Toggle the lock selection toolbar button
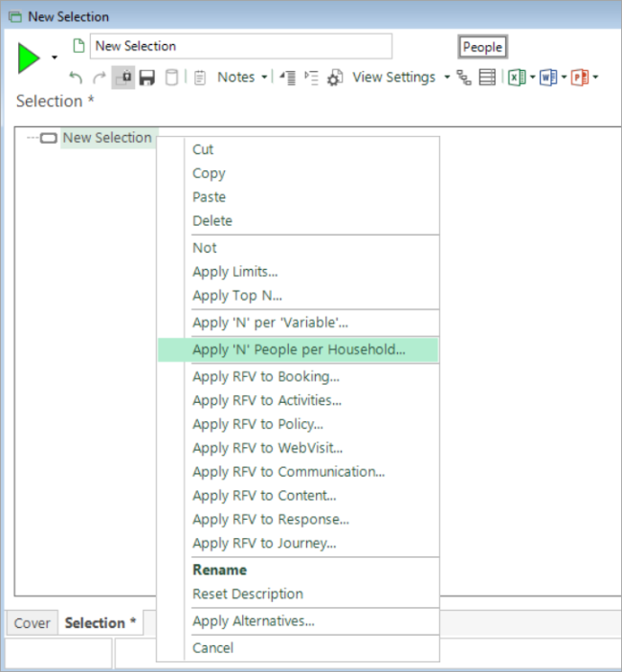622x672 pixels. (123, 78)
